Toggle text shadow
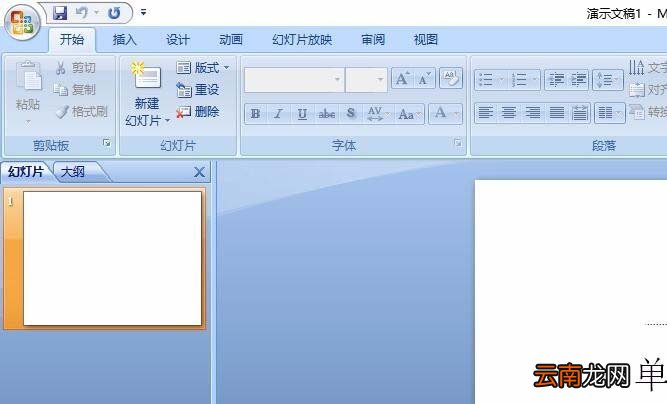The height and width of the screenshot is (404, 667). point(351,114)
